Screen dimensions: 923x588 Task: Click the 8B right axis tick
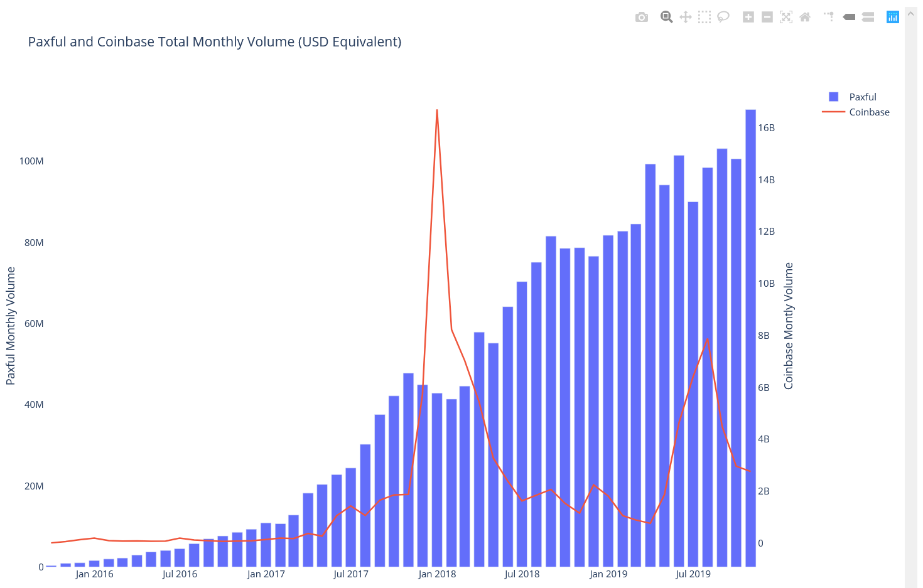pos(764,336)
